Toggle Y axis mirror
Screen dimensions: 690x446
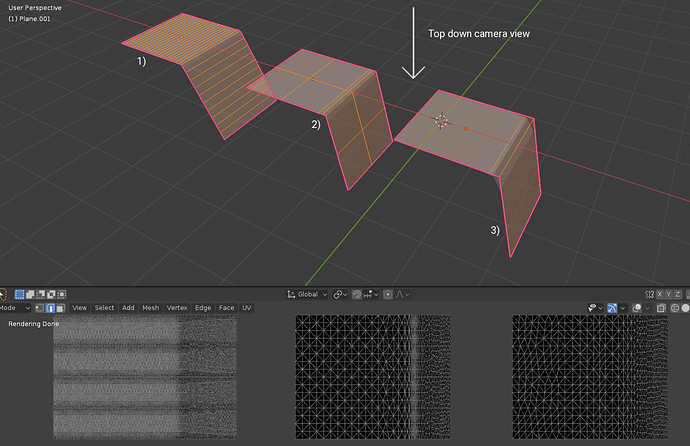coord(668,294)
